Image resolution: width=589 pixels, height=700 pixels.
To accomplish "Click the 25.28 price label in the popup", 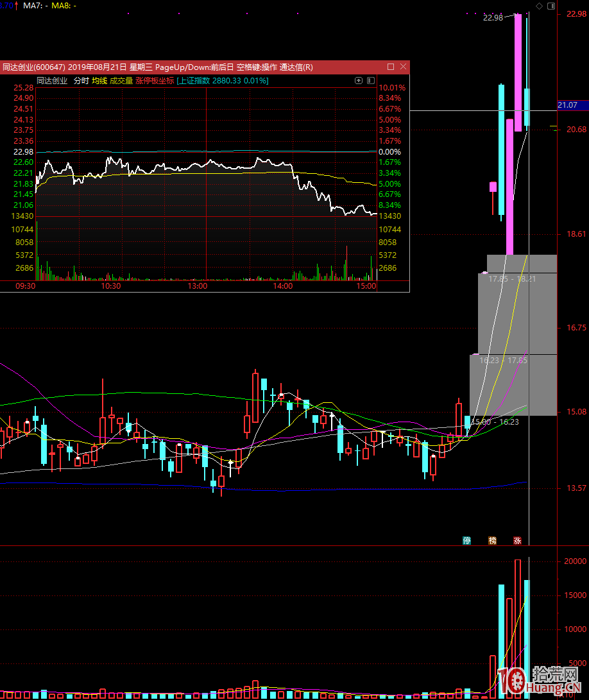I will click(x=24, y=88).
